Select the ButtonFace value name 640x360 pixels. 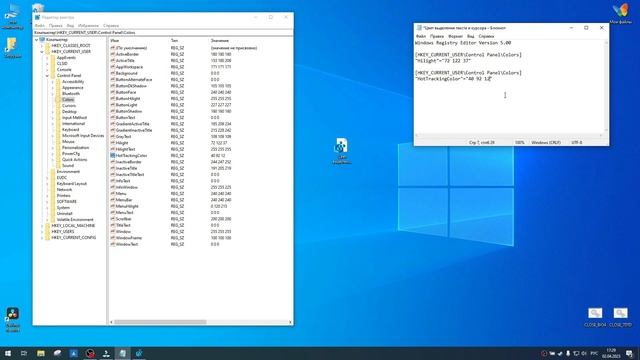126,92
